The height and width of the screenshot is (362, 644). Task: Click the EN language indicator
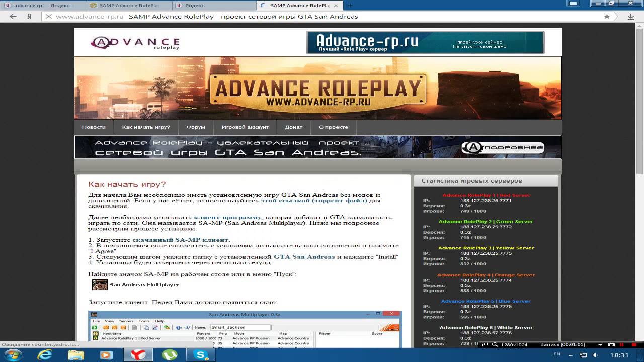click(x=556, y=355)
